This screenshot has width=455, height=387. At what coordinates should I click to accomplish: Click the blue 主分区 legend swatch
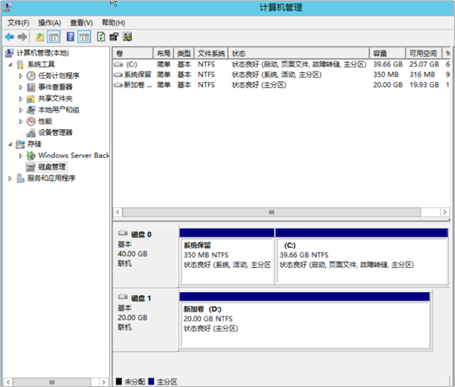(x=151, y=381)
